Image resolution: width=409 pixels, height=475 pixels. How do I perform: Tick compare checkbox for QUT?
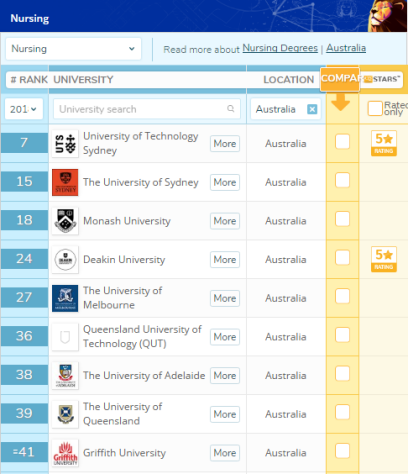click(342, 335)
